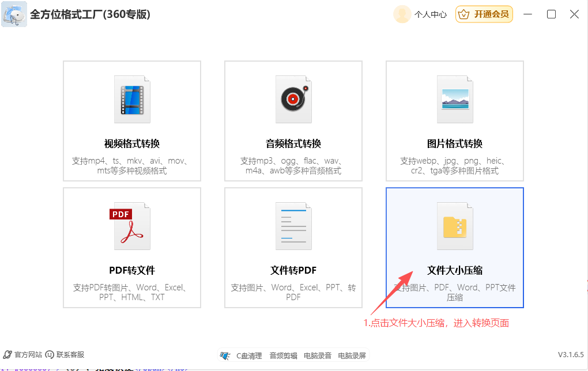The height and width of the screenshot is (371, 588).
Task: Select the 图片格式转换 title text
Action: (x=455, y=143)
